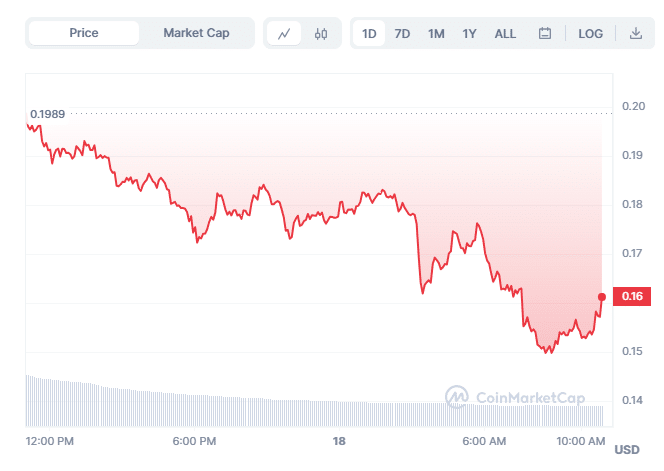Switch chart to Price view

point(84,33)
